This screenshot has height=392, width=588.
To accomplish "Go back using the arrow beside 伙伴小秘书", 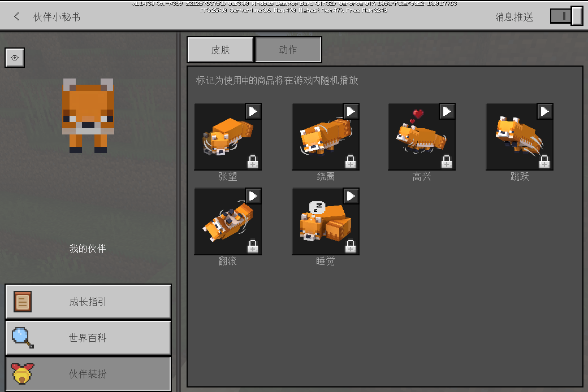I will click(x=16, y=16).
